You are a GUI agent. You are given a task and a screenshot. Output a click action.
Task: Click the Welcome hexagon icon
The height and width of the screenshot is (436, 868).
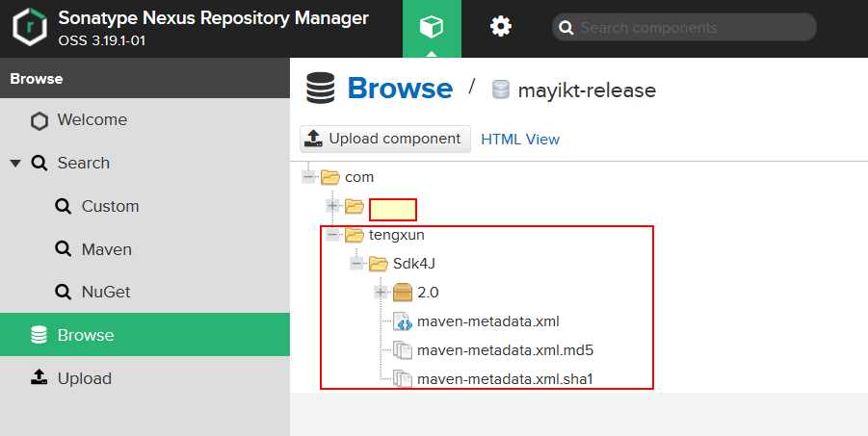(39, 120)
